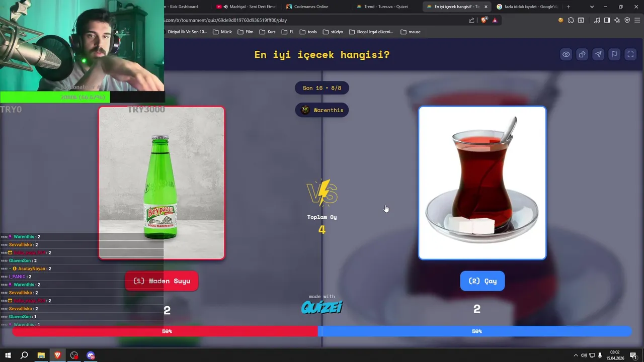Open the Brave Rewards triangle icon
The height and width of the screenshot is (362, 644).
point(495,20)
